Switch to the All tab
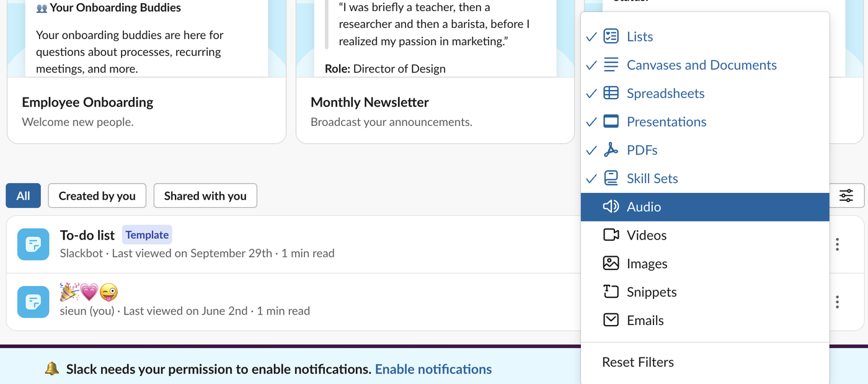The width and height of the screenshot is (868, 384). [x=23, y=196]
